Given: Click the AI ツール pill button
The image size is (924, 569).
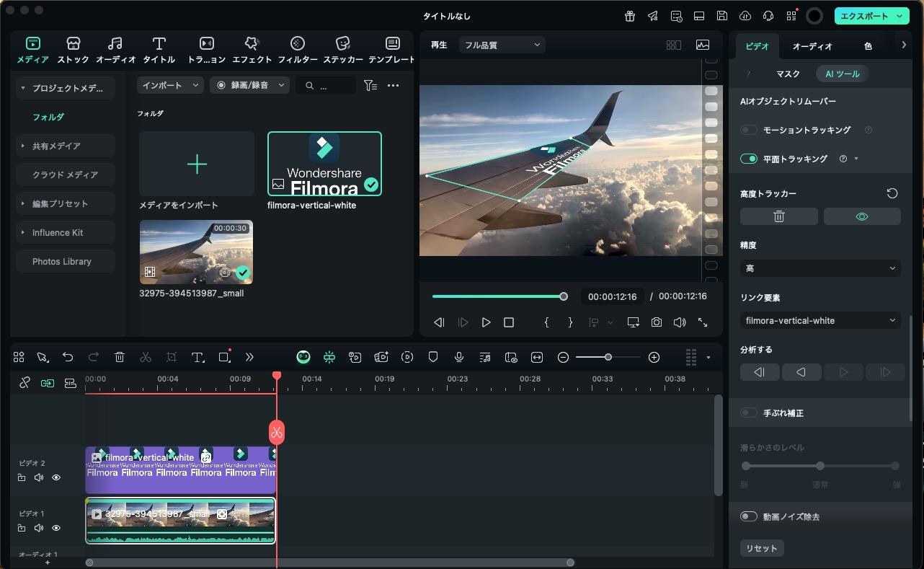Looking at the screenshot, I should pyautogui.click(x=842, y=74).
